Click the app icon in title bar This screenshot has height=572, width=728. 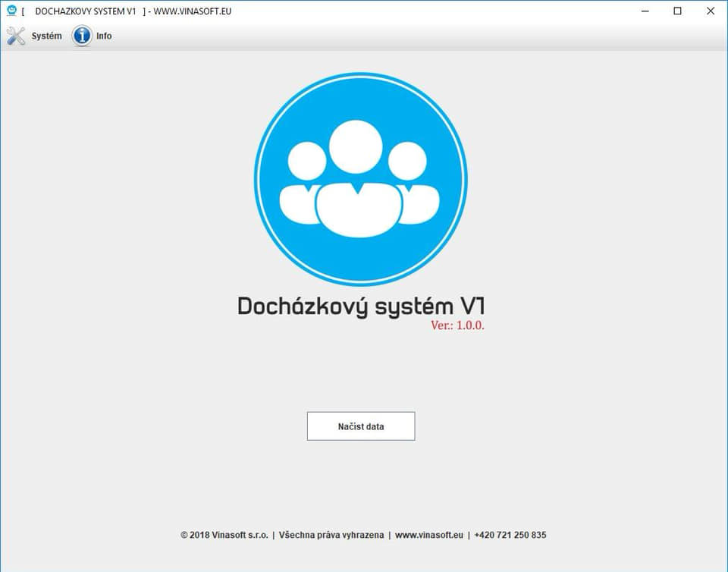(x=11, y=11)
